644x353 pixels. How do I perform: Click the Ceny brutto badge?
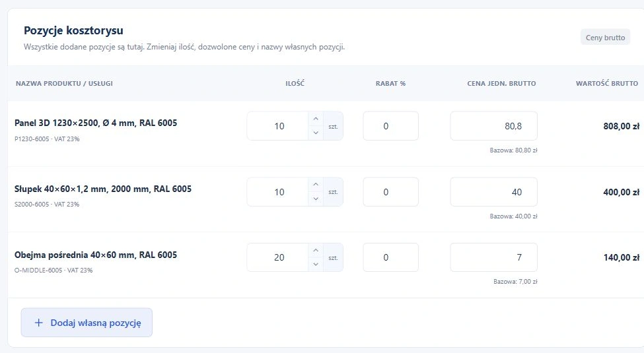coord(605,38)
